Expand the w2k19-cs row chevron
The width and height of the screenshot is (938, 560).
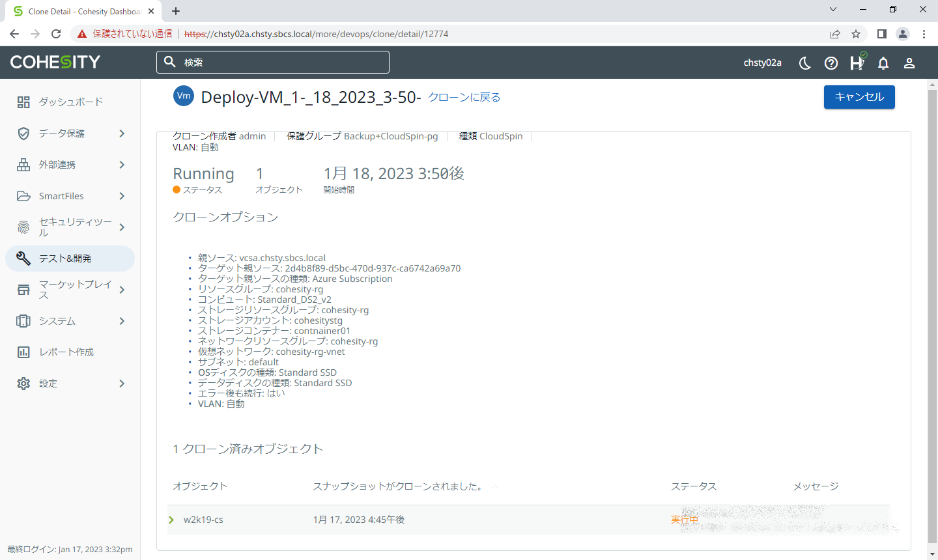171,520
